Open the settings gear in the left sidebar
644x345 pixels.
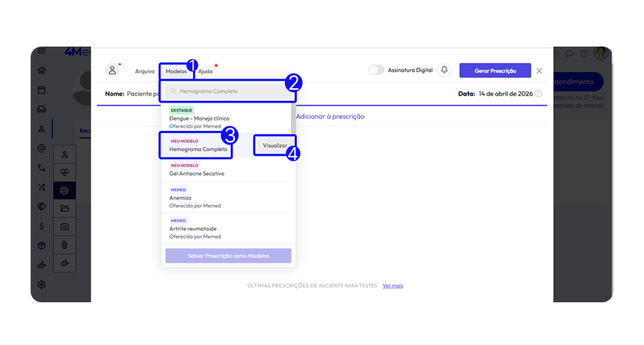tap(42, 285)
